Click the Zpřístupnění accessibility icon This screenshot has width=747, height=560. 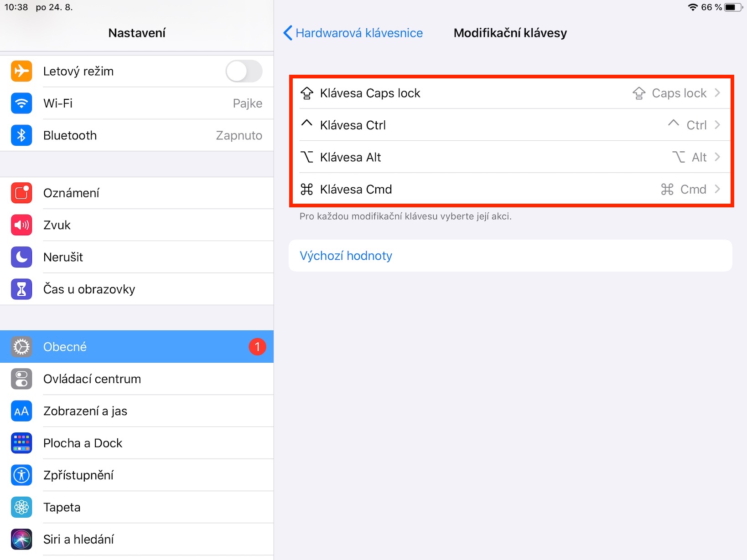click(x=21, y=475)
